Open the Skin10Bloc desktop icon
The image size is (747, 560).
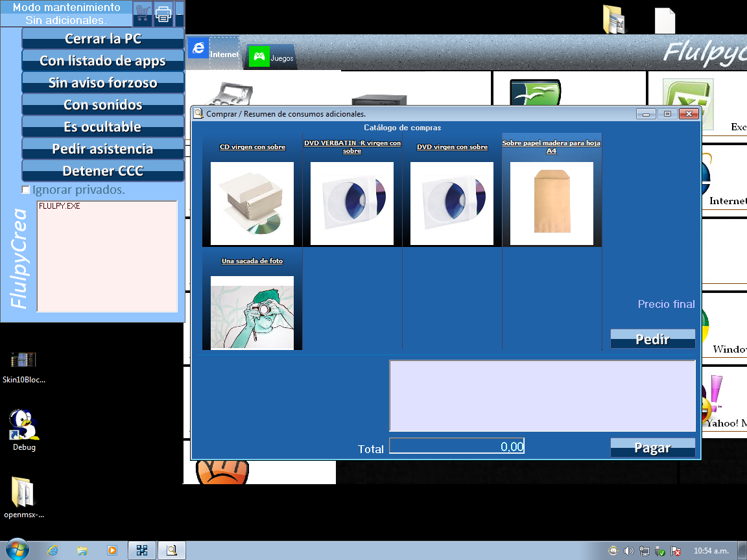(24, 367)
